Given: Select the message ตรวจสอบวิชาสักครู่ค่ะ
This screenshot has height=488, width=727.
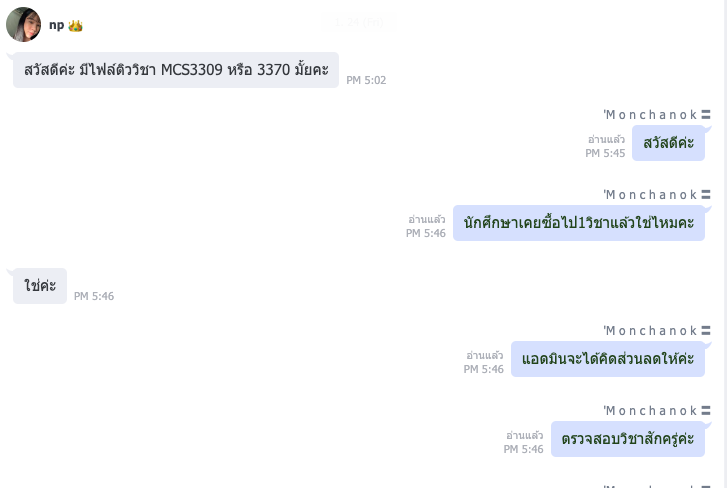Looking at the screenshot, I should (628, 439).
